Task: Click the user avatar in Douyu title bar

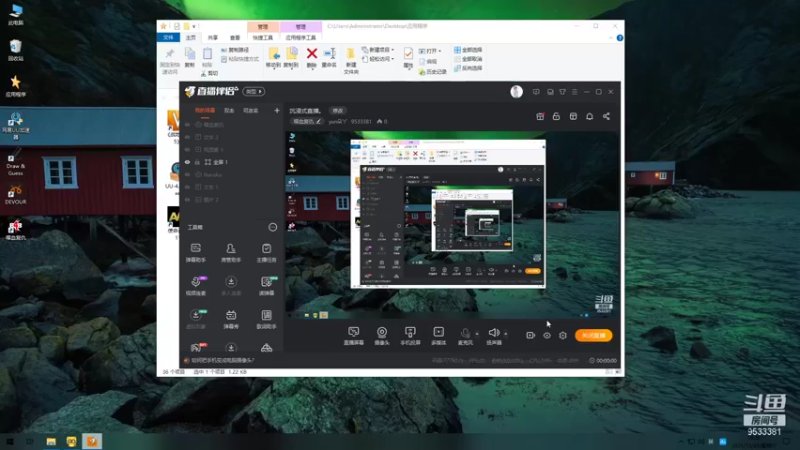Action: point(516,92)
